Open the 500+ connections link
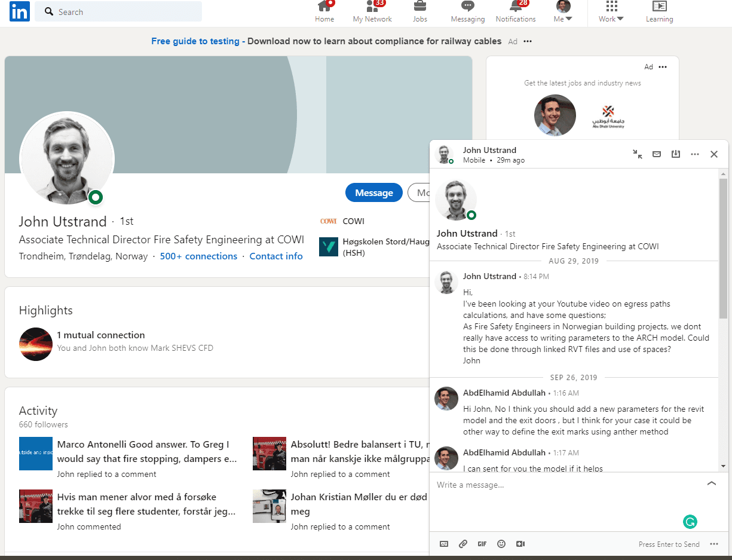The image size is (732, 560). (198, 256)
